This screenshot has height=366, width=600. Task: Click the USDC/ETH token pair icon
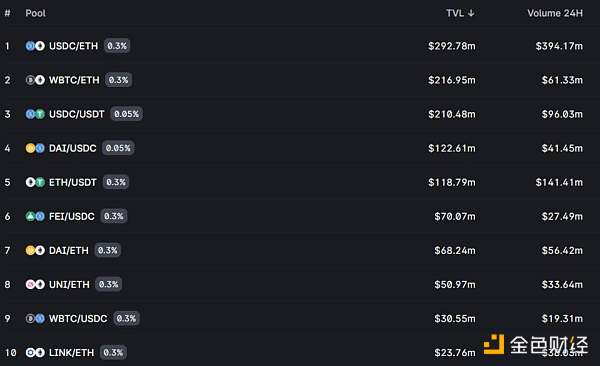pos(35,46)
